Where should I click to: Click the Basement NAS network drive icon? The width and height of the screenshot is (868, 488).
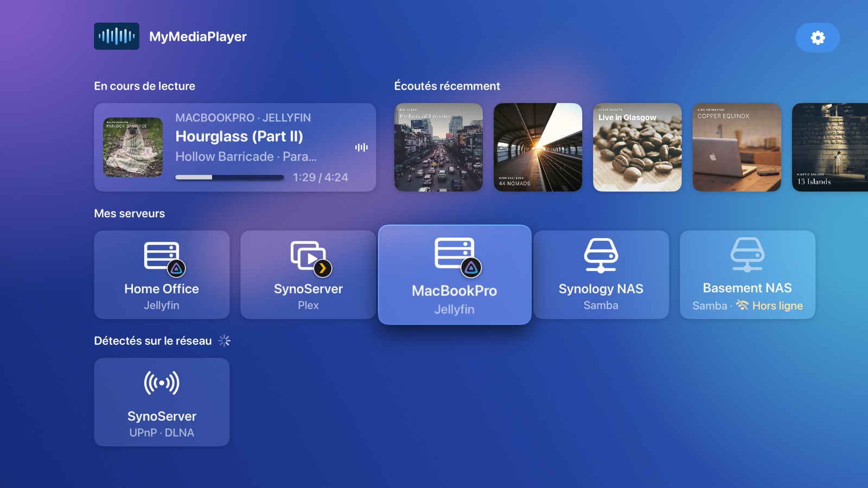click(748, 254)
